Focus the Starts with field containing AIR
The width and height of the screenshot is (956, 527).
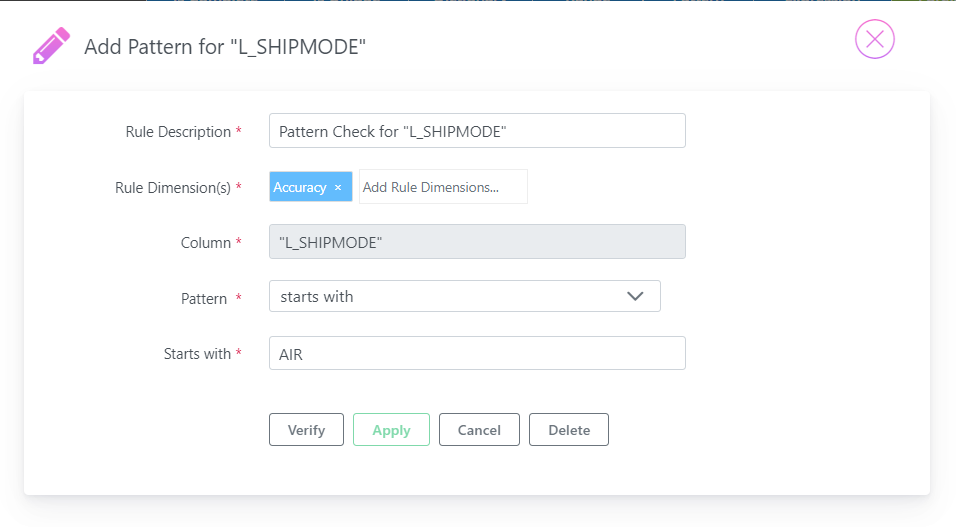pos(477,353)
